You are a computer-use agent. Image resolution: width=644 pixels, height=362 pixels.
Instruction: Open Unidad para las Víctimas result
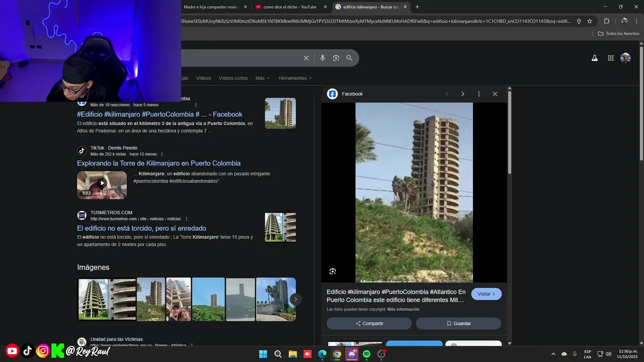point(116,339)
